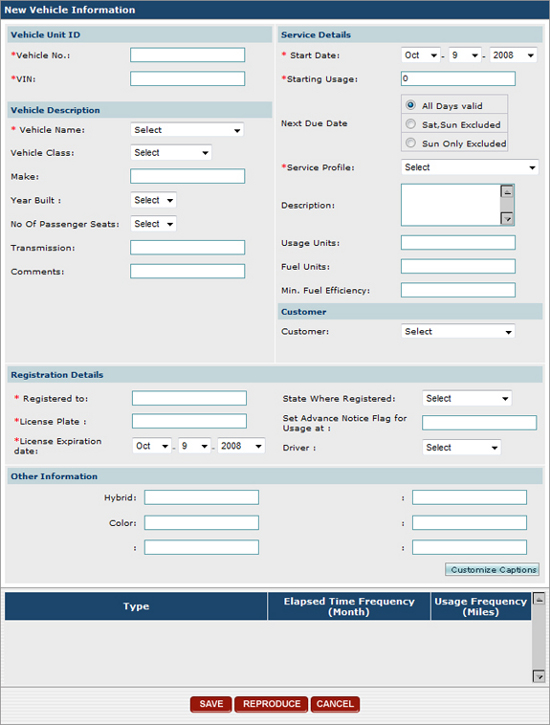
Task: Open the Start Date month dropdown
Action: pyautogui.click(x=421, y=55)
